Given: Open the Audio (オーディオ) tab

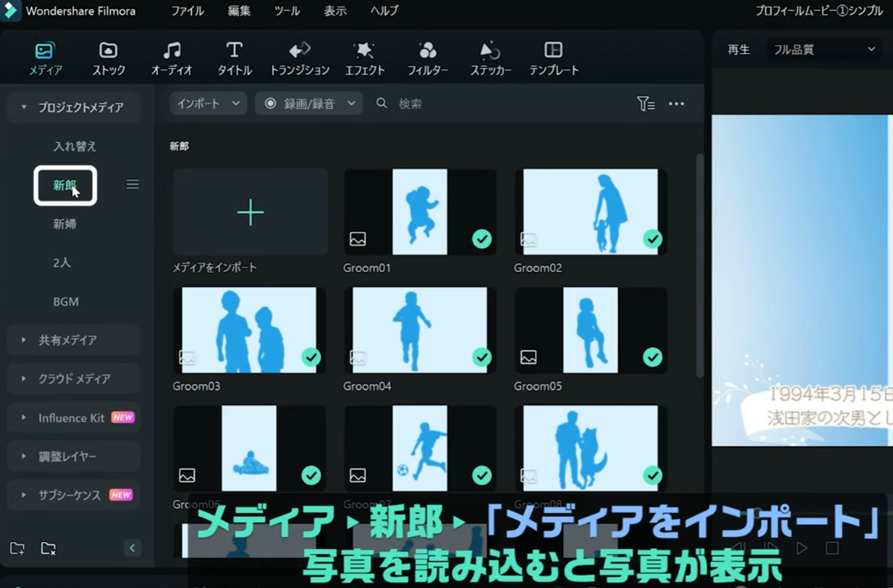Looking at the screenshot, I should pyautogui.click(x=171, y=58).
